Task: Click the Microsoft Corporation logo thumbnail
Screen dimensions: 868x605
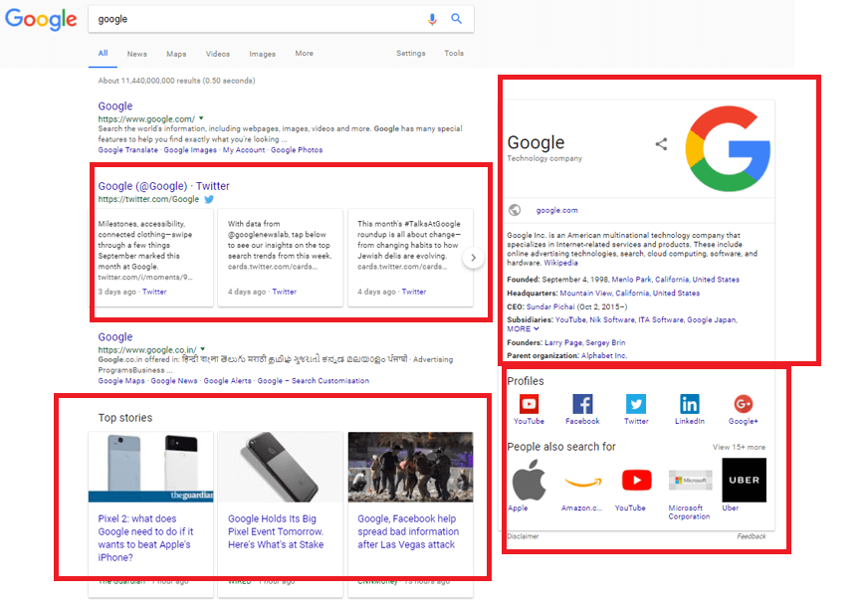Action: 690,480
